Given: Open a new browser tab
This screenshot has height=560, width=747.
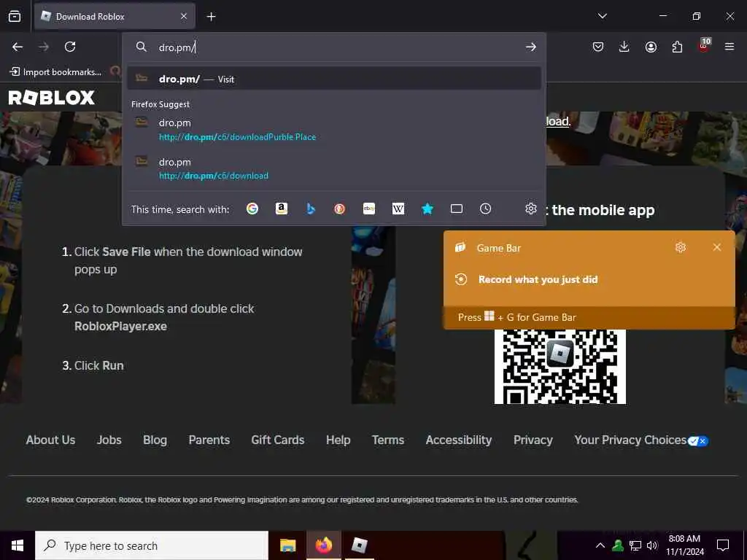Looking at the screenshot, I should coord(211,17).
